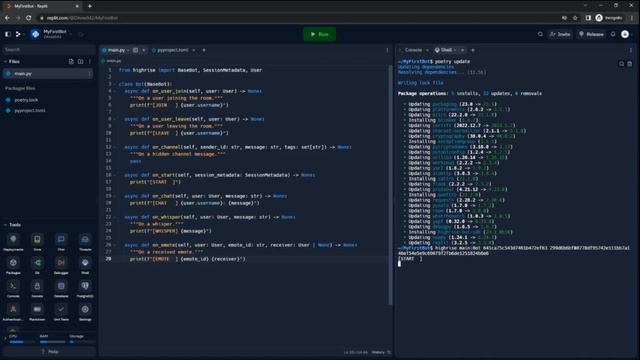Add a new editor tab with plus
This screenshot has width=640, height=360.
click(204, 50)
